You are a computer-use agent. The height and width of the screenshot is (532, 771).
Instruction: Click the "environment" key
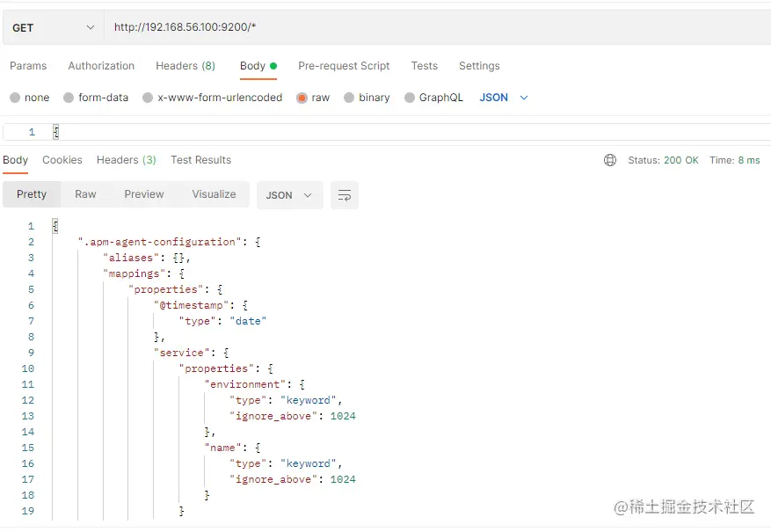pyautogui.click(x=245, y=384)
